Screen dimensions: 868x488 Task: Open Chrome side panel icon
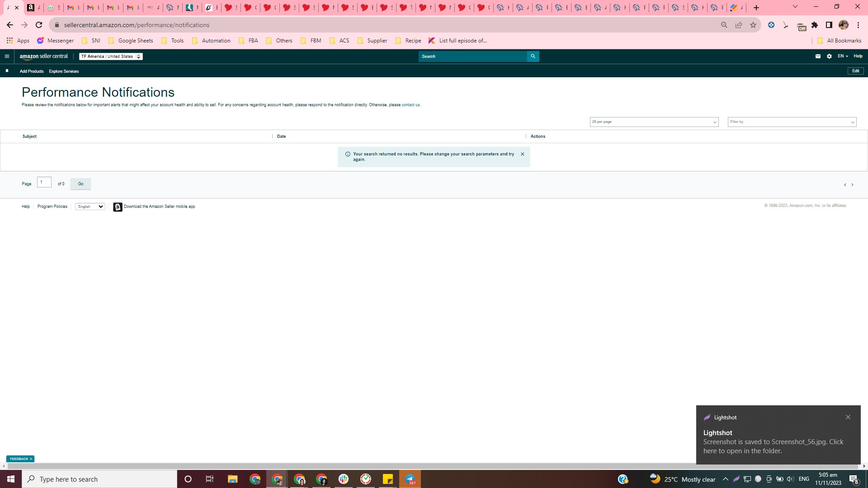829,25
